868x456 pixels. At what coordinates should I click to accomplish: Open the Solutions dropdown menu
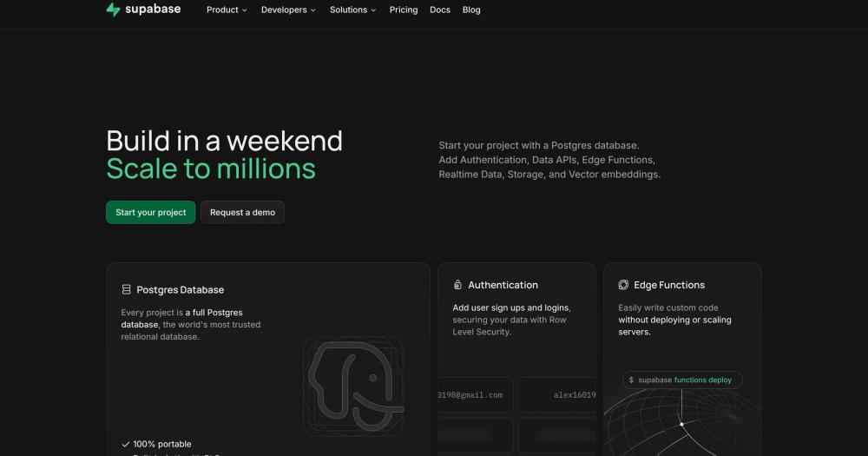[x=352, y=10]
